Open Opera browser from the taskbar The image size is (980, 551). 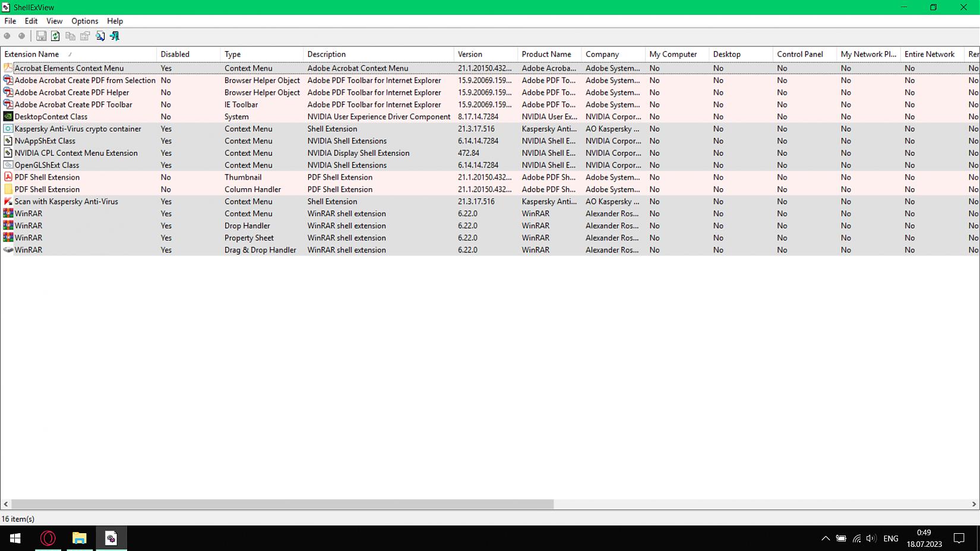point(48,539)
